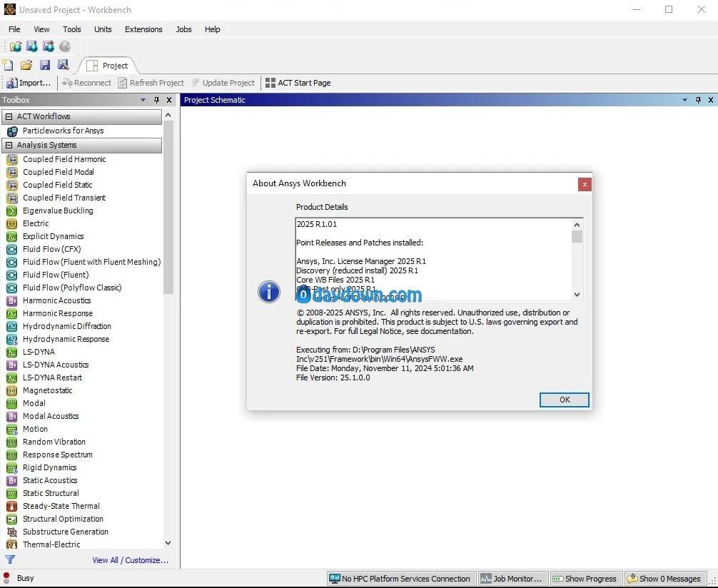Click the Product Details scrollbar down arrow
The width and height of the screenshot is (718, 588).
tap(577, 295)
